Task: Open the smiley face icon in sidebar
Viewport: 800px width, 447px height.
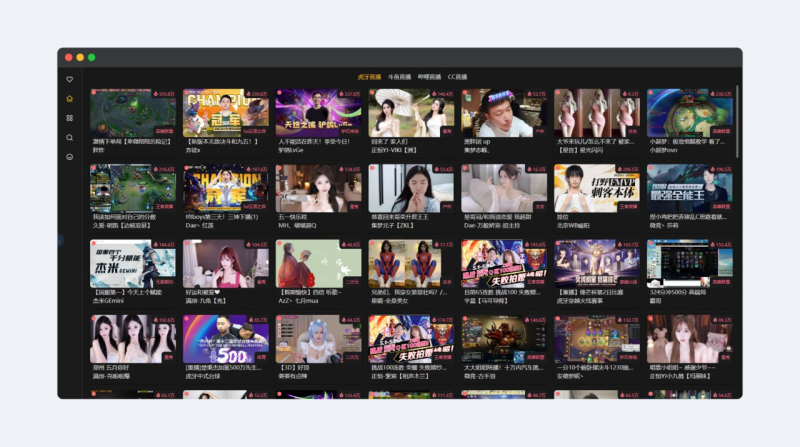Action: click(x=69, y=157)
